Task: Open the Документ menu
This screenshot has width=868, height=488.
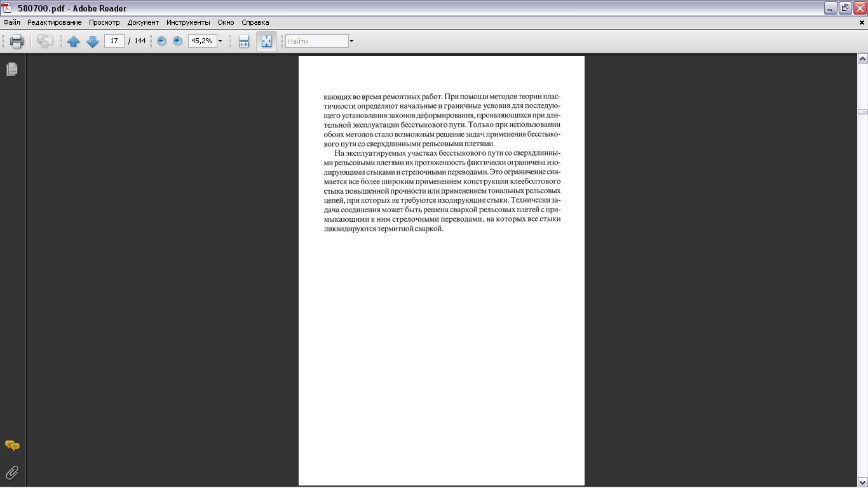Action: (x=143, y=22)
